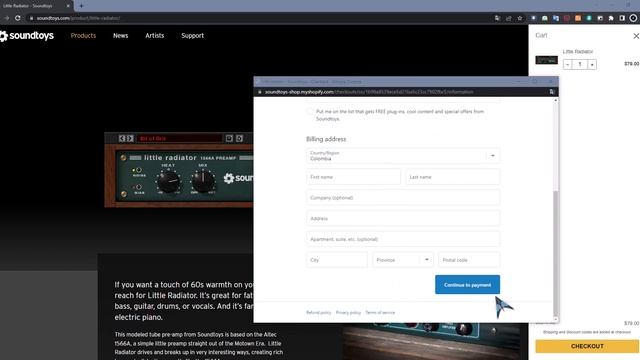Viewport: 640px width, 360px height.
Task: Click the Company (optional) field
Action: [x=403, y=198]
